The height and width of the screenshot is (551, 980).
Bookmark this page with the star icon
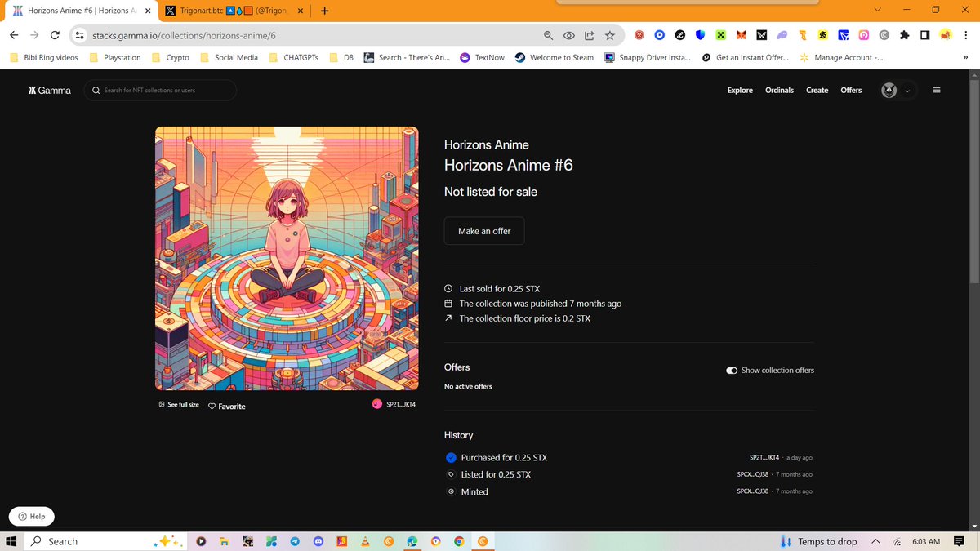pyautogui.click(x=609, y=35)
